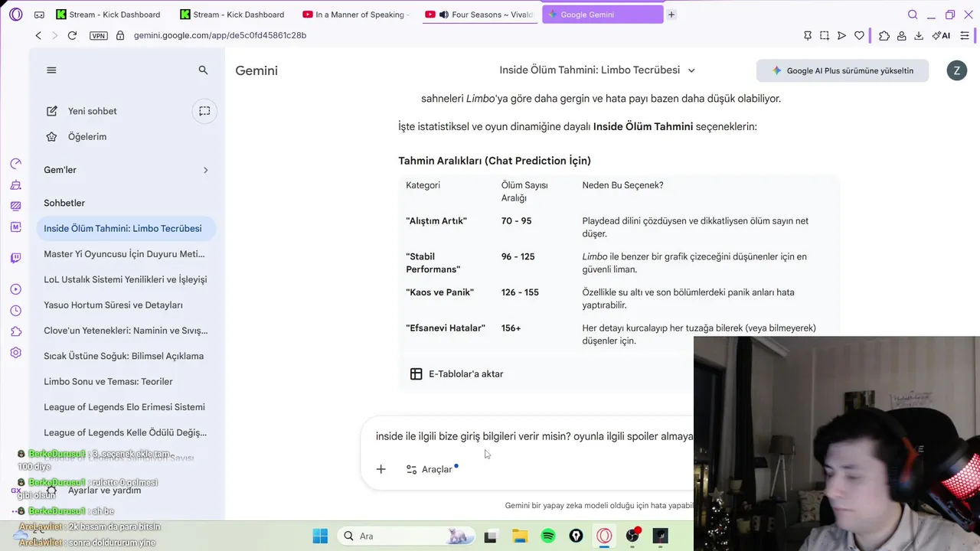Viewport: 980px width, 551px height.
Task: Open extensions cube in browser toolbar
Action: point(884,35)
